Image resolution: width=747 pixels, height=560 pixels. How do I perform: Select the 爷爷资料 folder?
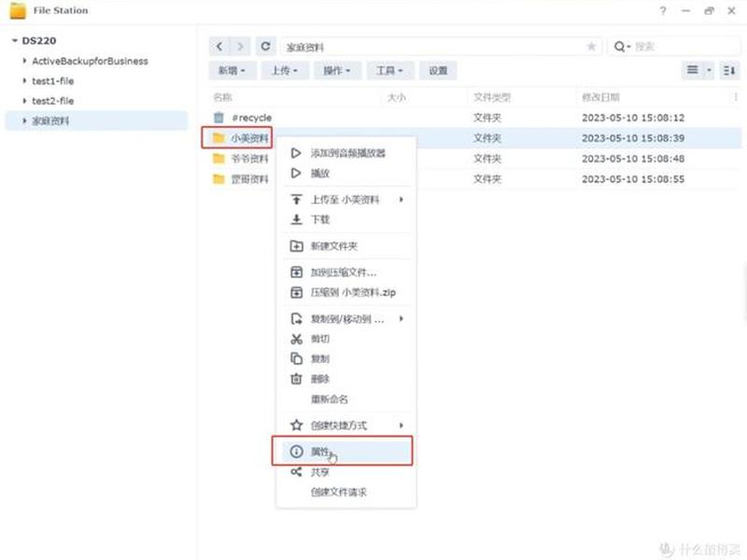click(x=249, y=159)
